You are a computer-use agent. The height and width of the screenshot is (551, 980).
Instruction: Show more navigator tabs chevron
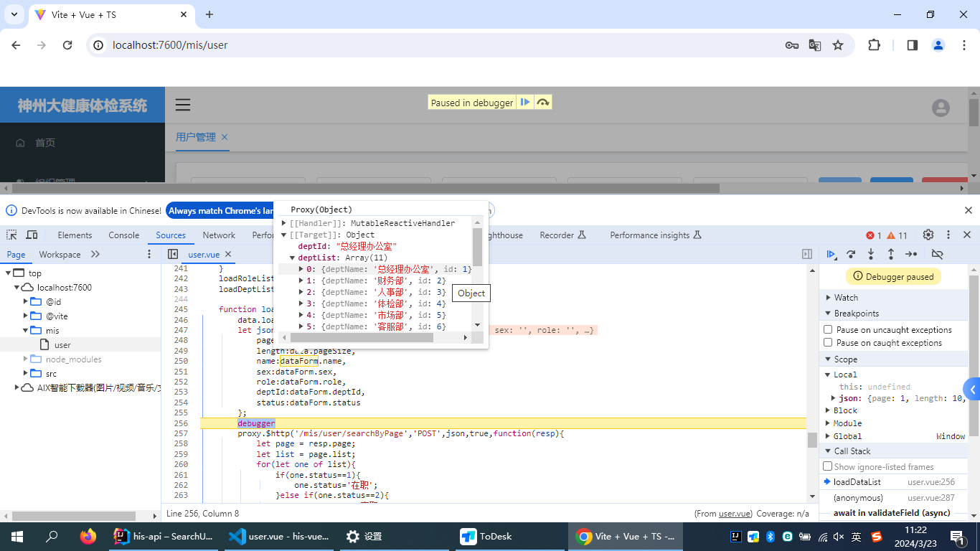point(95,254)
